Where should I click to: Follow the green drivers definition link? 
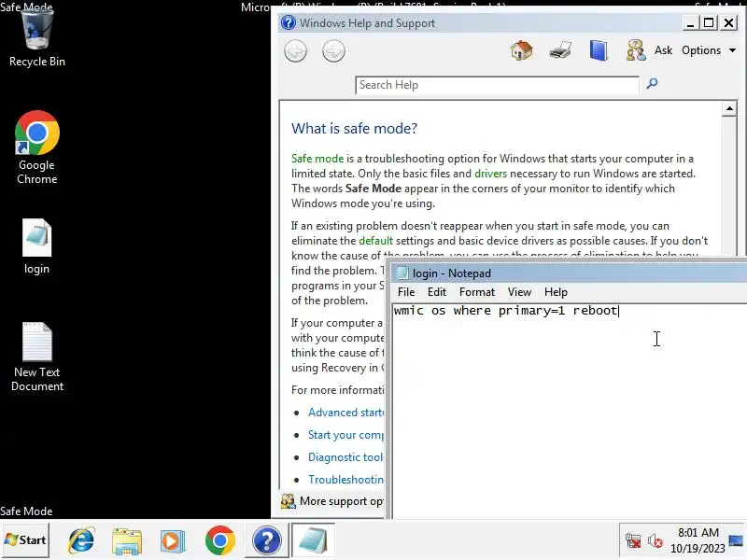(491, 174)
